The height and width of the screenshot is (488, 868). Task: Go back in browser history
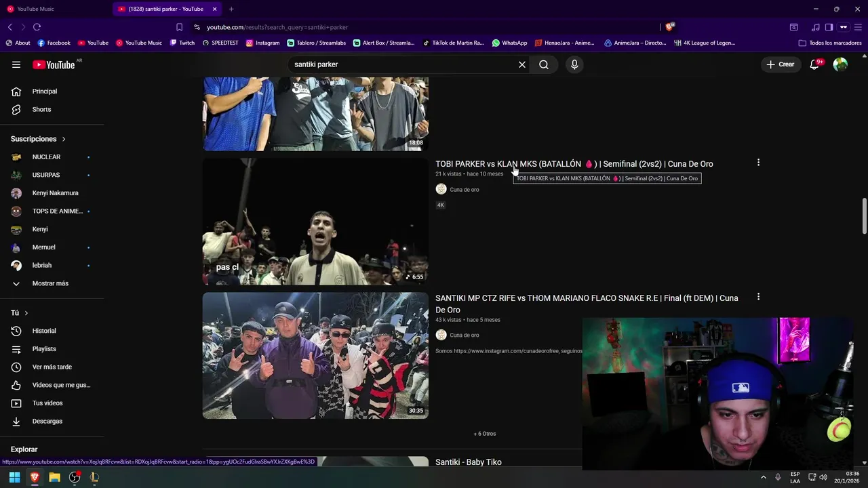(10, 27)
